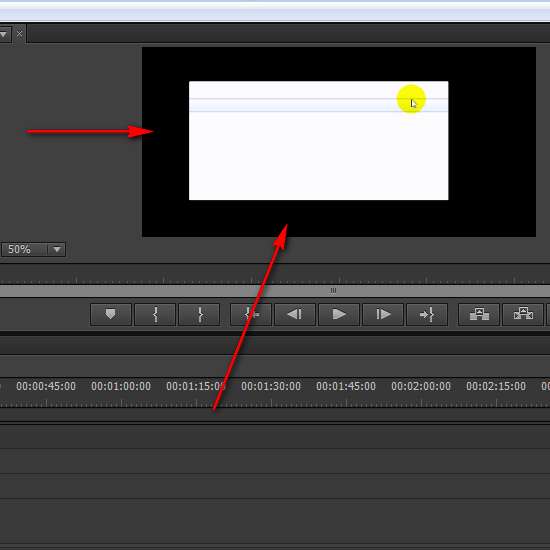The height and width of the screenshot is (550, 550).
Task: Click the Extract button
Action: [x=523, y=314]
